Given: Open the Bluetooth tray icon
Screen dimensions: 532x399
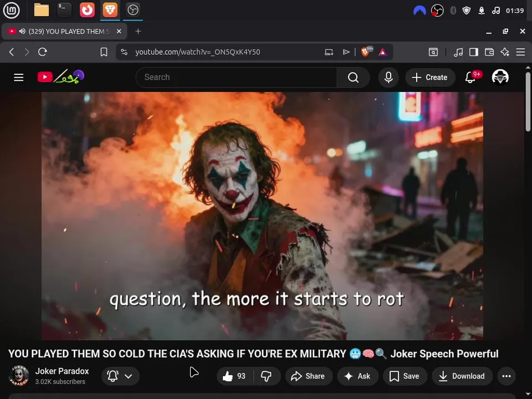Looking at the screenshot, I should click(x=453, y=11).
